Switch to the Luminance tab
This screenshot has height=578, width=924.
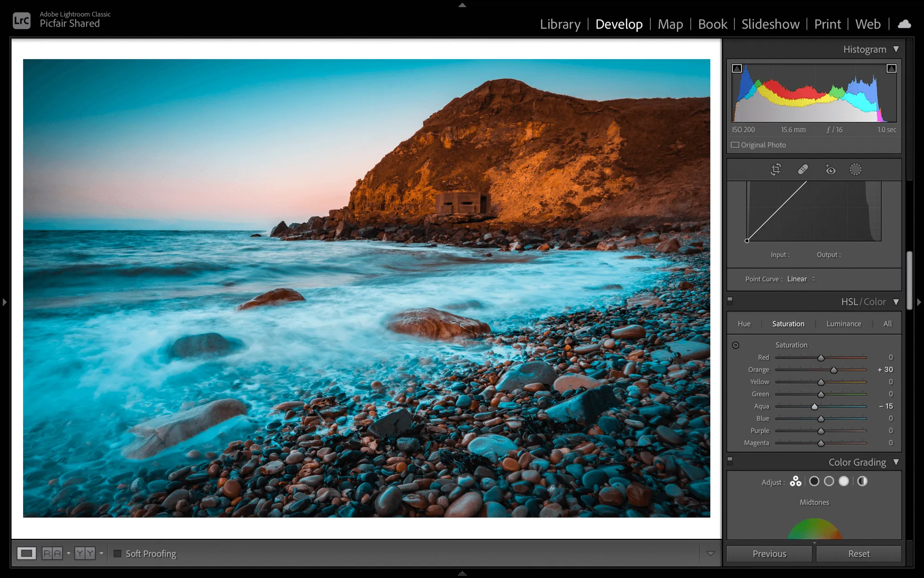844,324
